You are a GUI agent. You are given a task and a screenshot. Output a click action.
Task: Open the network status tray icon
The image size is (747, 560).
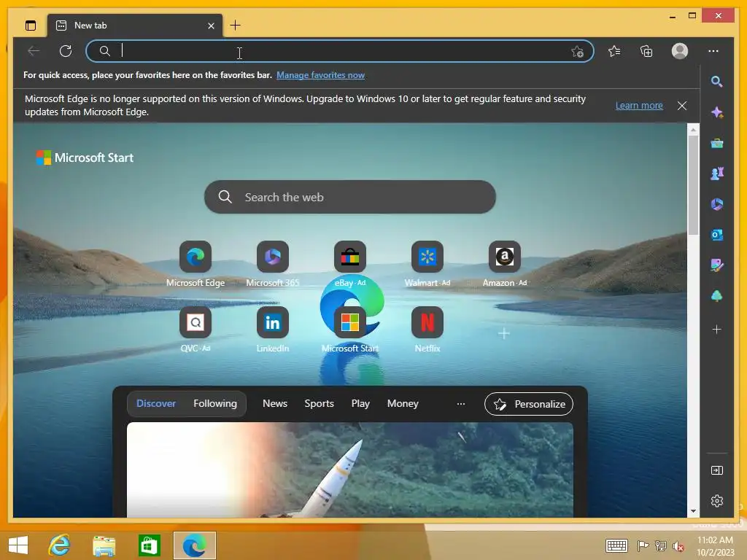coord(661,545)
